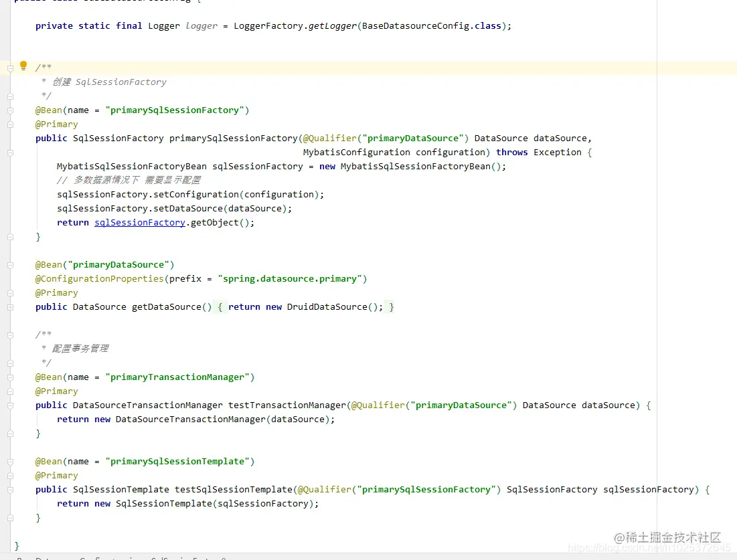737x560 pixels.
Task: Click @Primary annotation above getDataSource method
Action: [x=56, y=292]
